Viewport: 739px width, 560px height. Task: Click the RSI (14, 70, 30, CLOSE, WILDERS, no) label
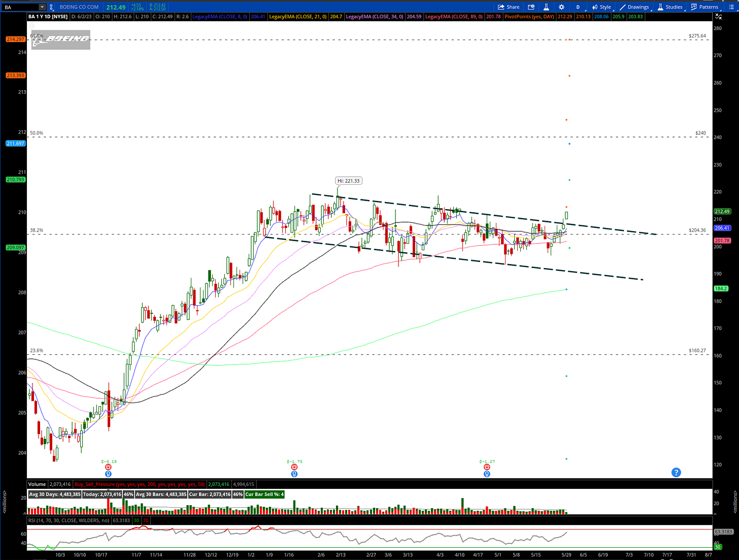click(69, 520)
